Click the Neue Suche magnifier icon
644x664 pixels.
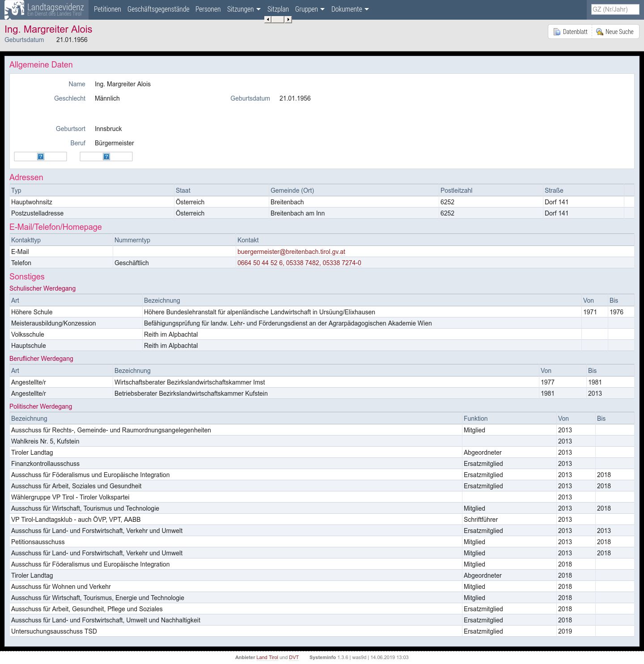[x=600, y=32]
